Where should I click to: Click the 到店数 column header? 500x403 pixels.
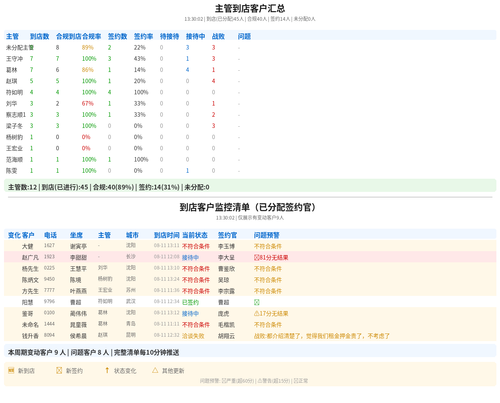pyautogui.click(x=39, y=36)
